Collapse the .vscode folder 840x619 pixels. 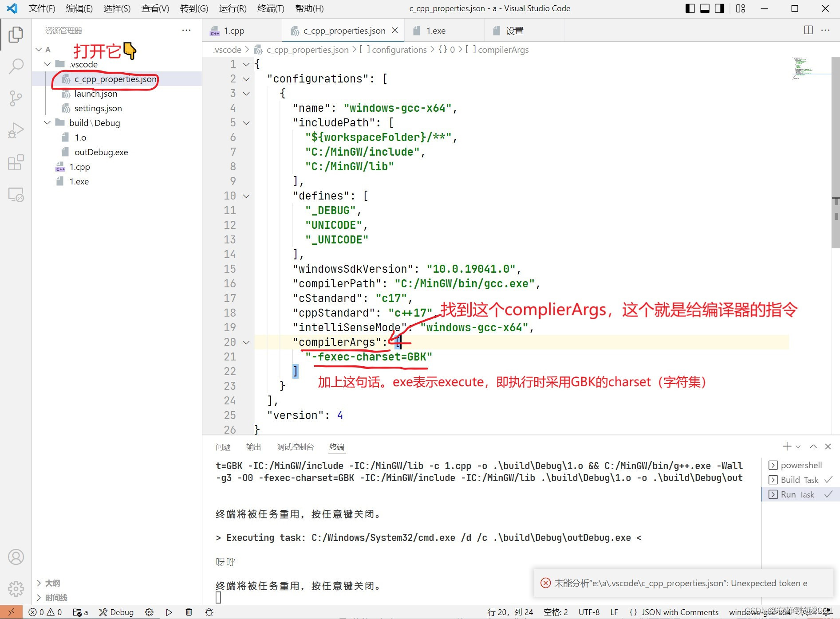(x=47, y=64)
